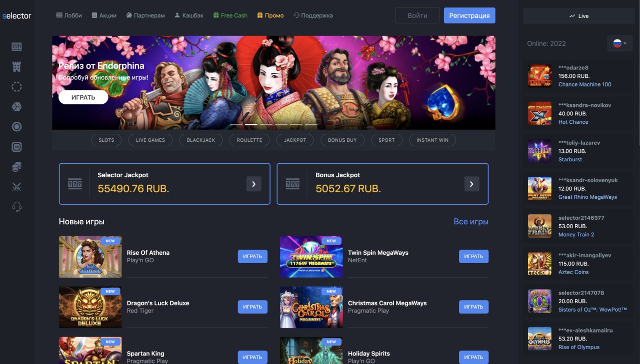The height and width of the screenshot is (364, 640).
Task: Click the dashed circle sidebar icon
Action: (x=16, y=86)
